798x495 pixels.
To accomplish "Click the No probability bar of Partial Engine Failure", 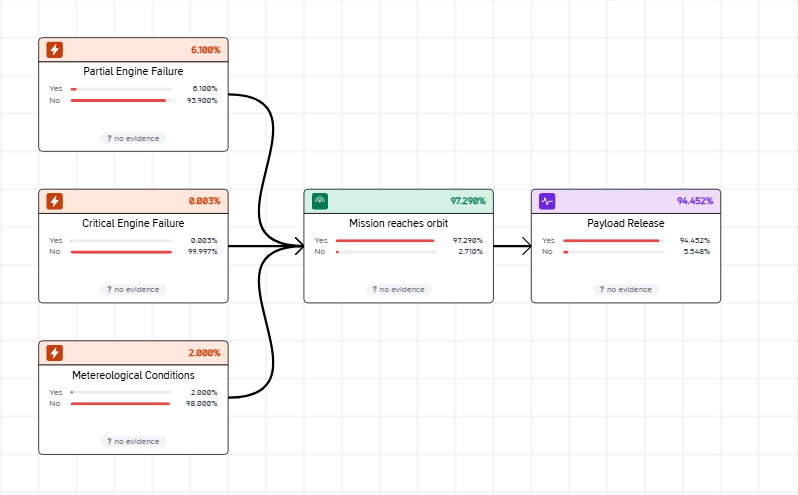I will tap(121, 100).
